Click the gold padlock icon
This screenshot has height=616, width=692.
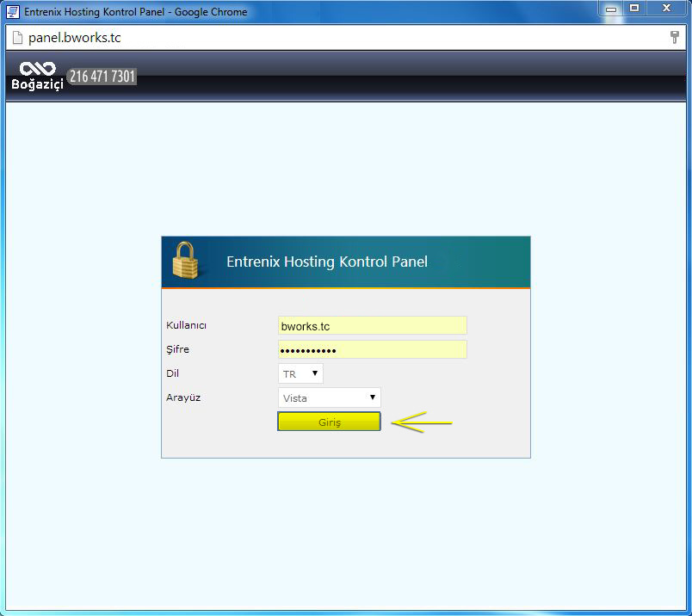[185, 261]
